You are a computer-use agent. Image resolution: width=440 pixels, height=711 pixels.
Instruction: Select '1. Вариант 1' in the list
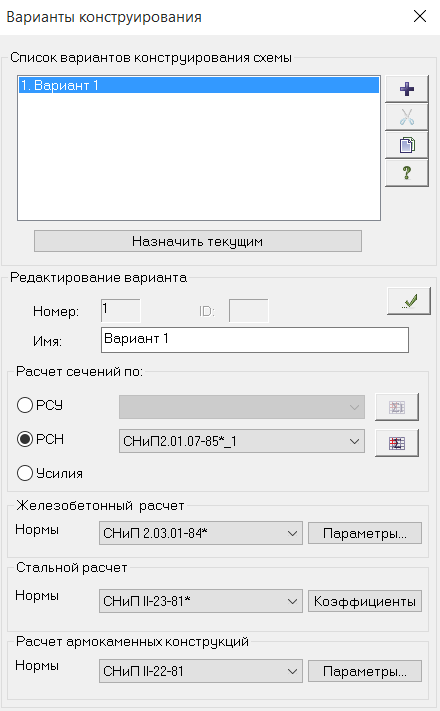point(199,85)
